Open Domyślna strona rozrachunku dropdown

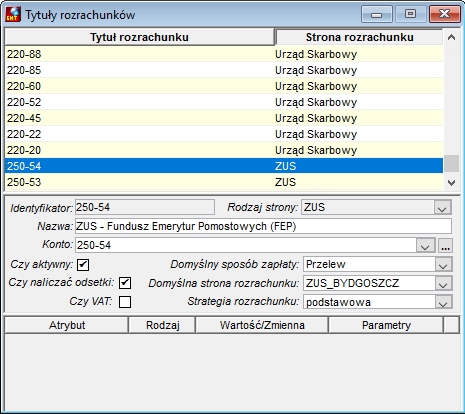coord(443,284)
